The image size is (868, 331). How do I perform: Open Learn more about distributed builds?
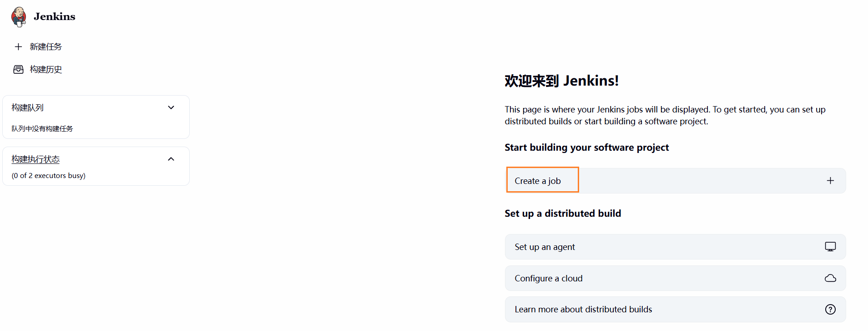676,310
